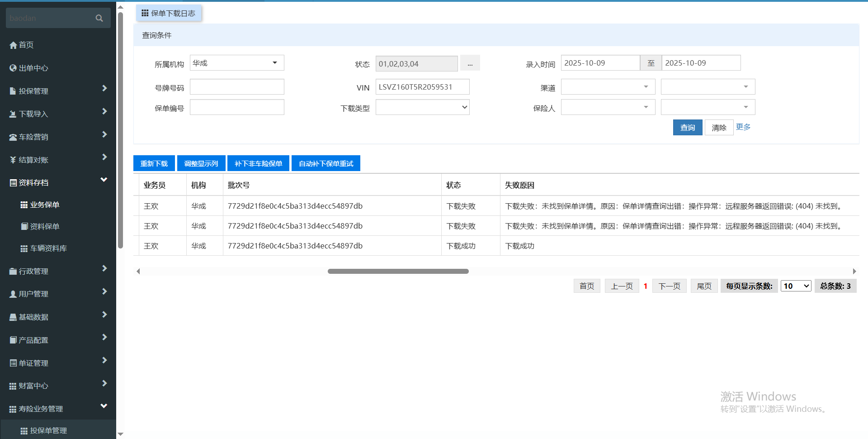The width and height of the screenshot is (868, 439).
Task: Open the 所属机构 dropdown
Action: pos(236,63)
